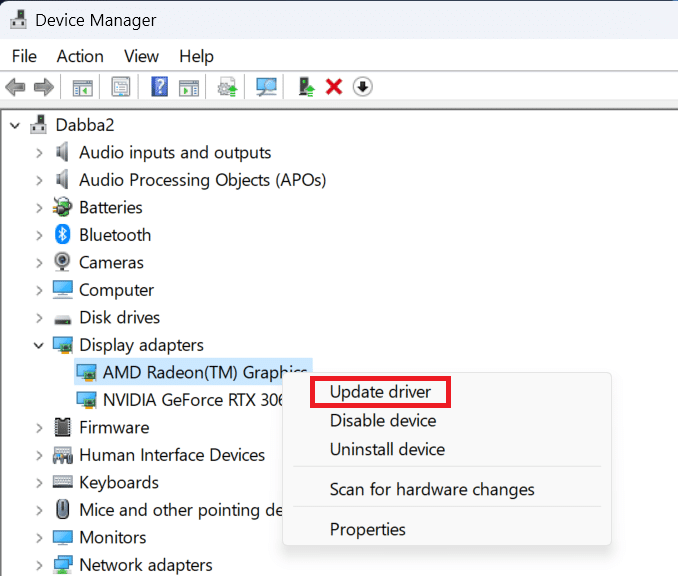This screenshot has height=576, width=678.
Task: Expand Audio Processing Objects (APOs)
Action: 39,180
